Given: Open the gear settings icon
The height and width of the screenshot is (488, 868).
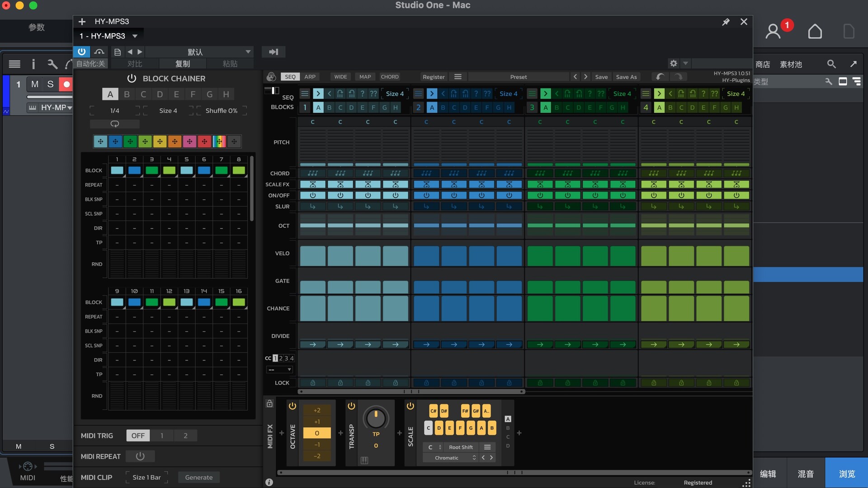Looking at the screenshot, I should (674, 63).
